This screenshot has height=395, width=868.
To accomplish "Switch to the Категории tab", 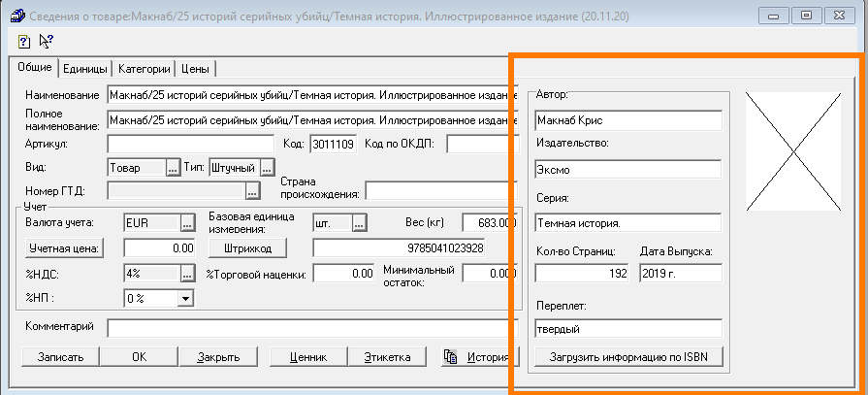I will point(145,69).
